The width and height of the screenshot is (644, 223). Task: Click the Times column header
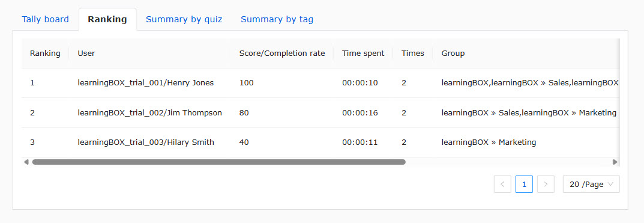[413, 53]
